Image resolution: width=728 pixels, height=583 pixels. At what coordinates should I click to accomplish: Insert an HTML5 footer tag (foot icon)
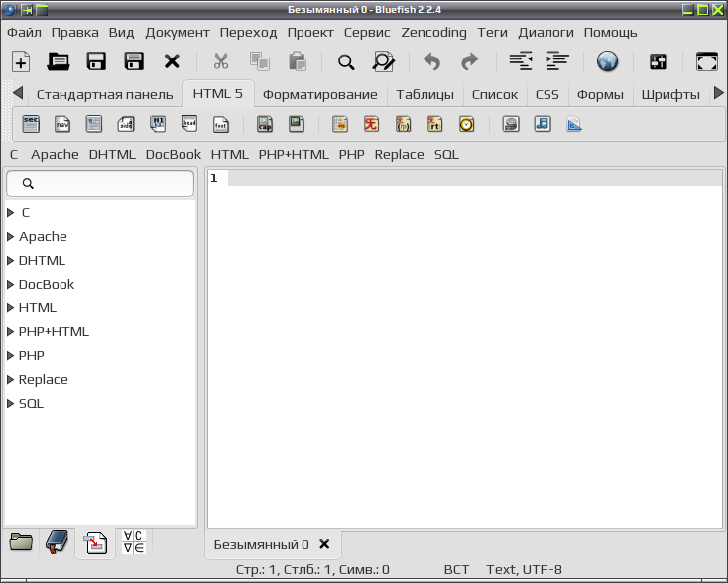point(221,124)
